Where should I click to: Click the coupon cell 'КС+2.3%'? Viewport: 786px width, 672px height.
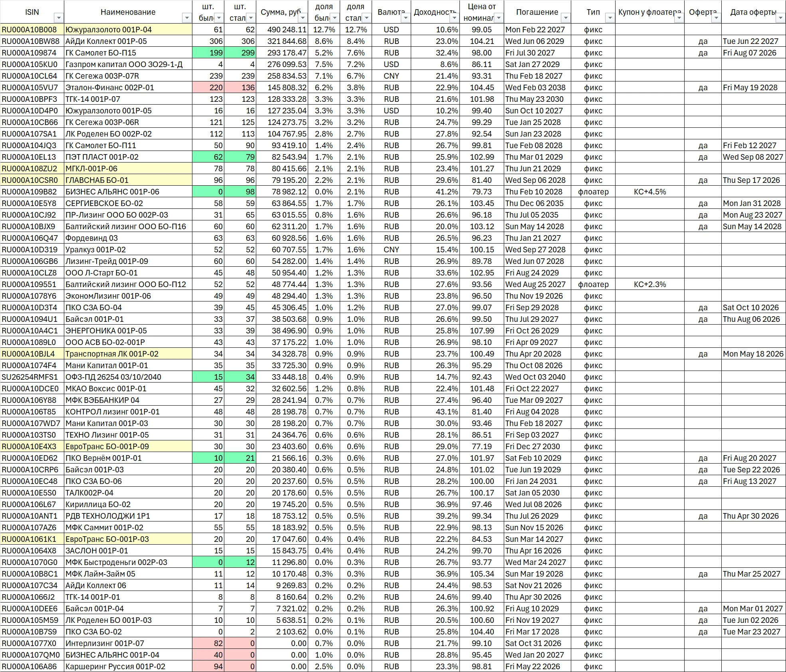[x=649, y=284]
